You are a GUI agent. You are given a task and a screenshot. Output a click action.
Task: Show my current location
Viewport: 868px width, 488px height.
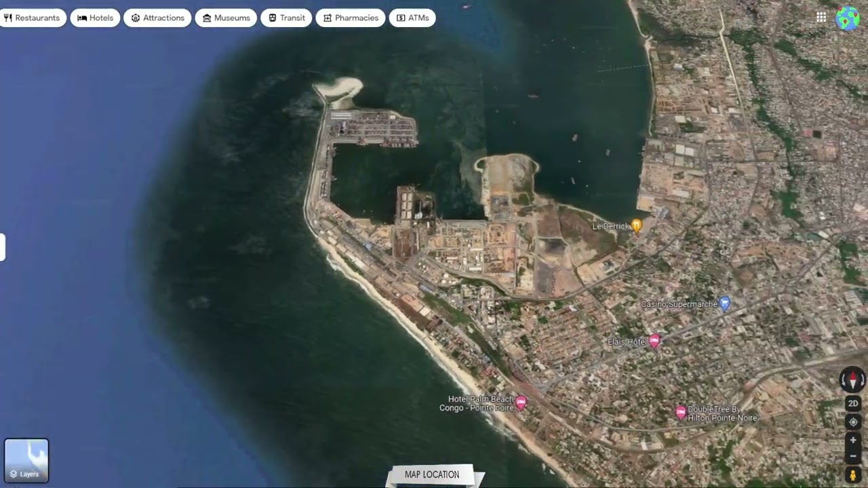853,422
